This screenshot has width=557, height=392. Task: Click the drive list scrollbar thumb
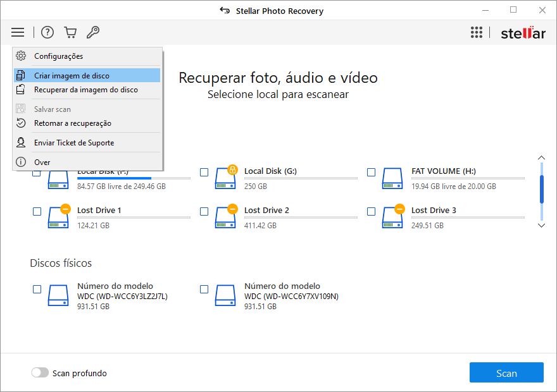tap(541, 190)
